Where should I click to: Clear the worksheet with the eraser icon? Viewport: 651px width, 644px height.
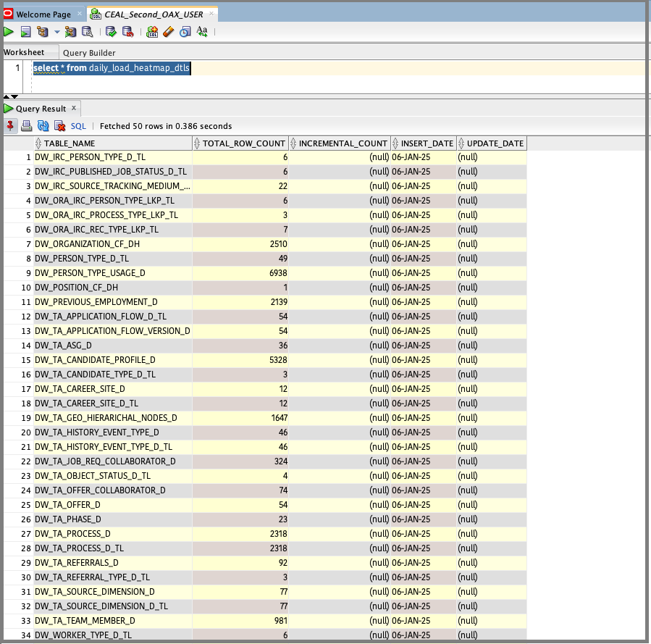[x=168, y=32]
